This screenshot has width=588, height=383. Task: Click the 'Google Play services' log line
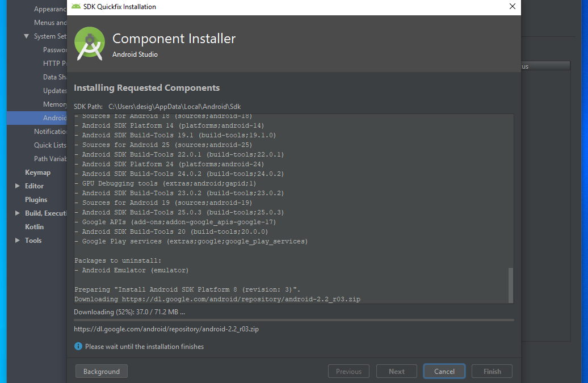tap(191, 241)
